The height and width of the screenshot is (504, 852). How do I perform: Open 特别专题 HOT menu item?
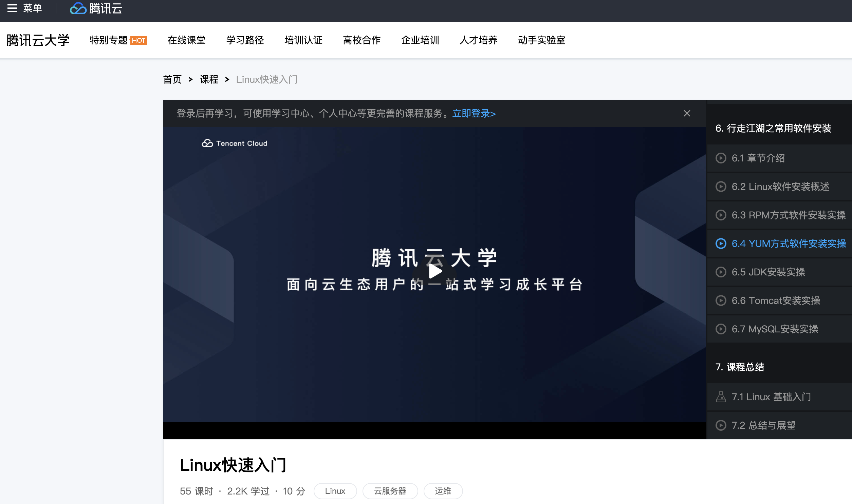click(118, 40)
